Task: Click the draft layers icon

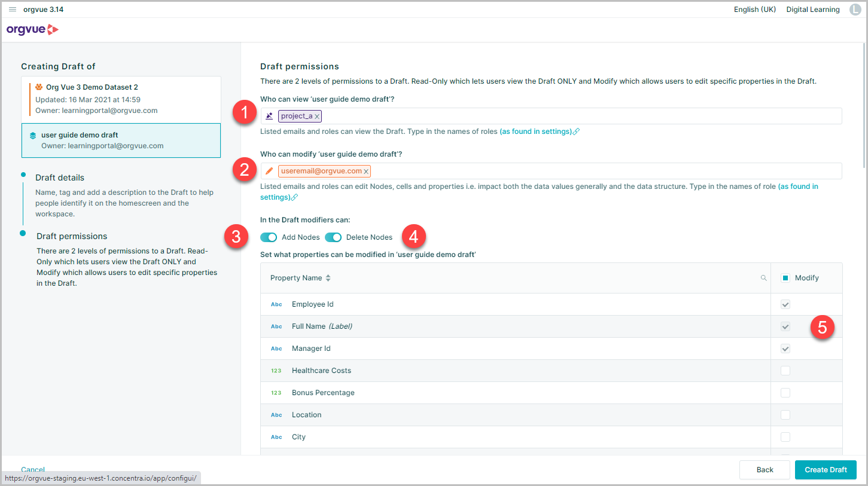Action: pos(33,136)
